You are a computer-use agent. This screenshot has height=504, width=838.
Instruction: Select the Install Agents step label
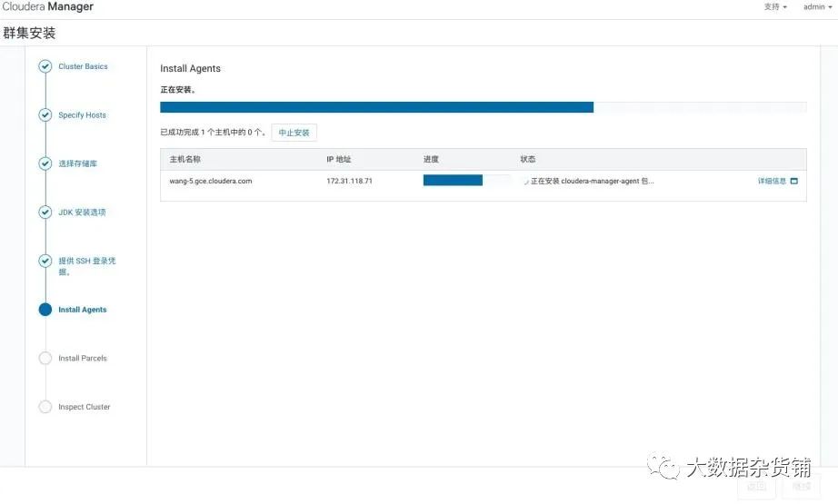(83, 310)
